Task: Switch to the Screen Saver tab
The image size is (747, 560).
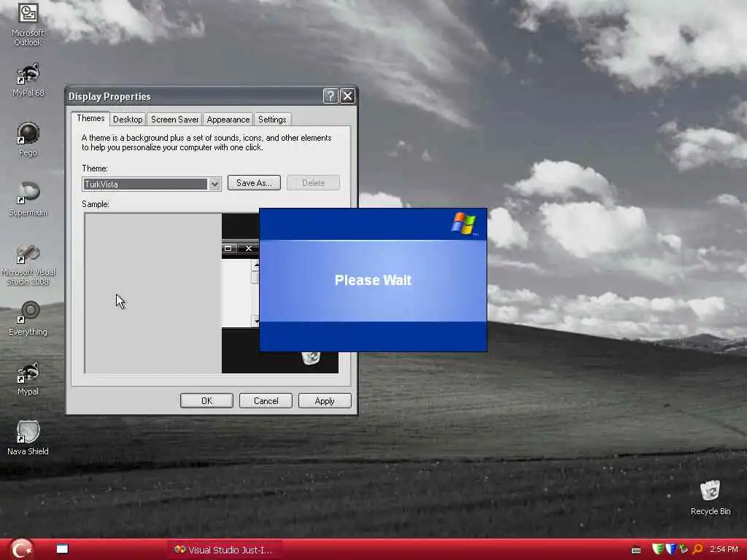Action: (x=174, y=120)
